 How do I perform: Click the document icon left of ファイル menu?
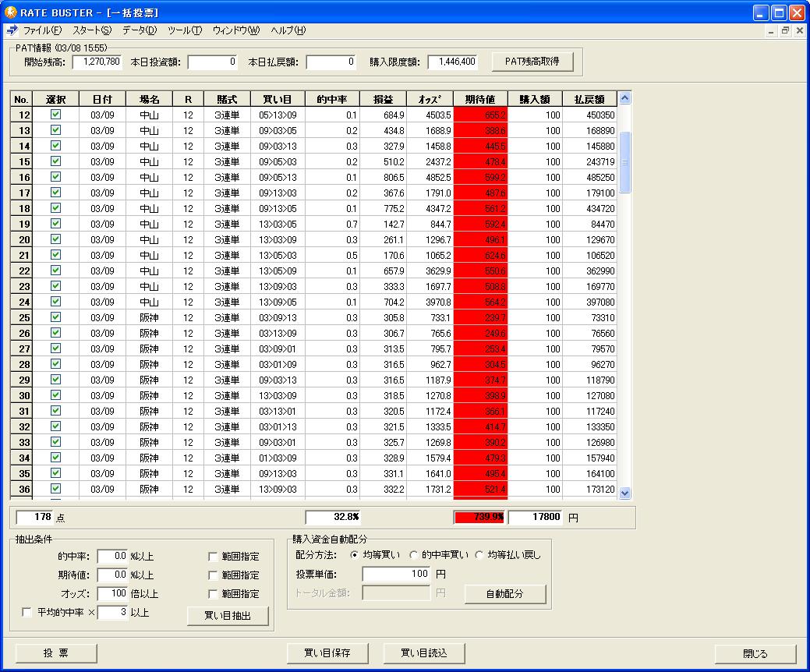click(12, 30)
